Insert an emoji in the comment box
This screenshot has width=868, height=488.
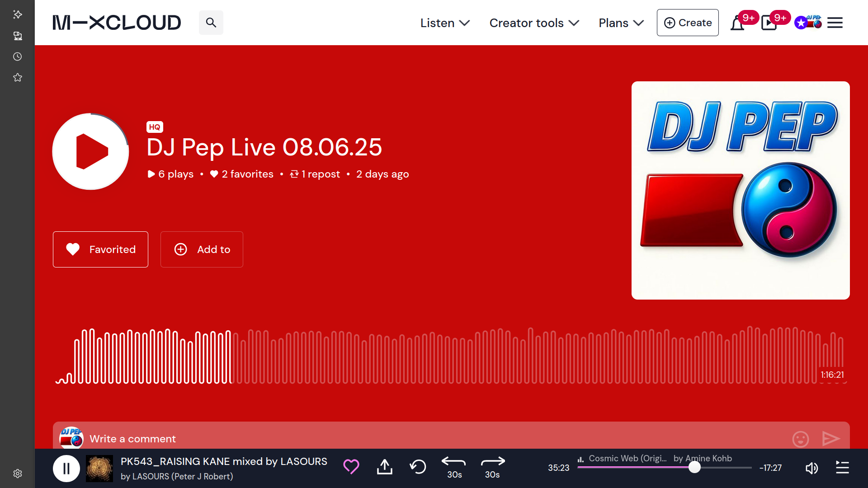coord(800,439)
